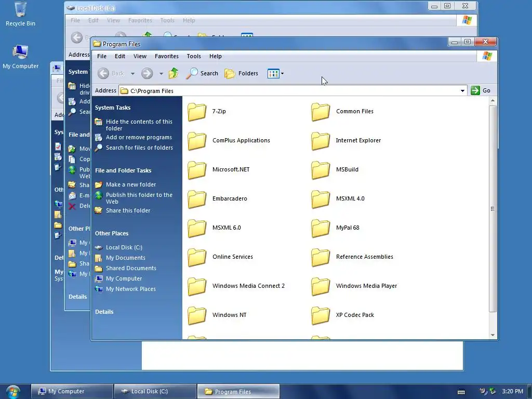Click Make a new folder link
Viewport: 532px width, 399px height.
pos(131,184)
